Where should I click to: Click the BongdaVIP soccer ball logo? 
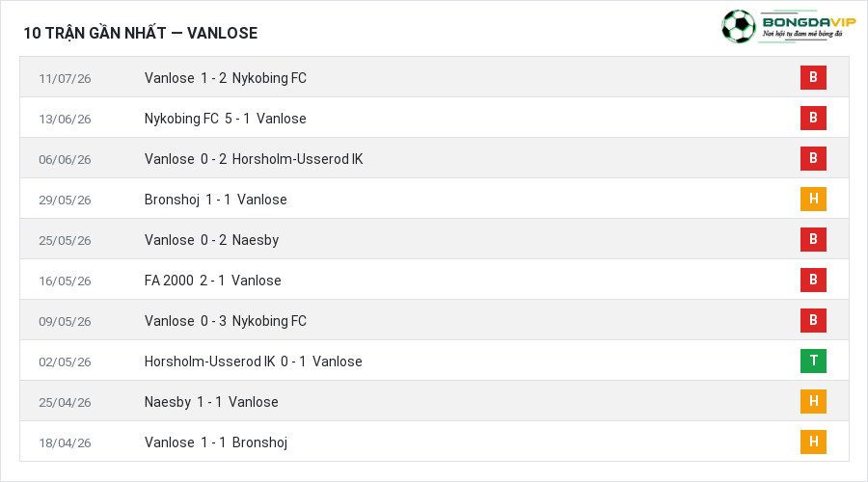(x=738, y=27)
